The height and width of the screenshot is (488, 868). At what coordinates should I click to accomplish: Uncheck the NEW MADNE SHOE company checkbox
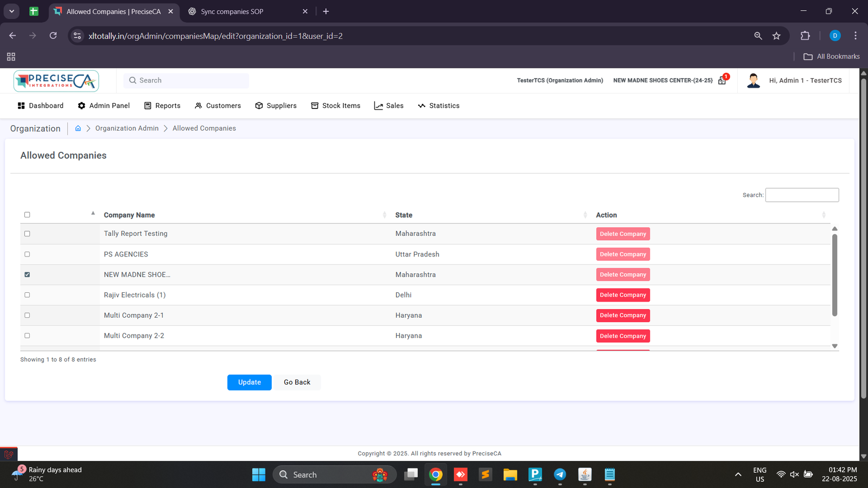coord(27,275)
